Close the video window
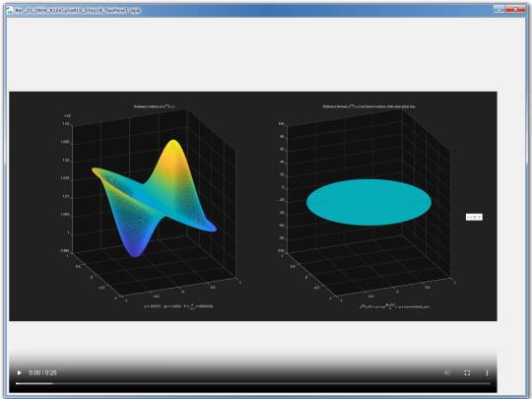This screenshot has width=532, height=399. pos(515,9)
